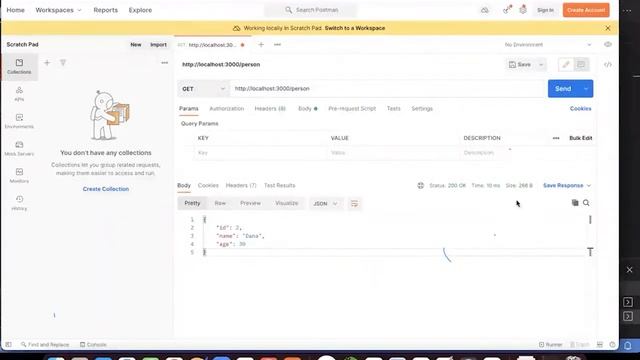Open query params column options dots

[x=556, y=138]
